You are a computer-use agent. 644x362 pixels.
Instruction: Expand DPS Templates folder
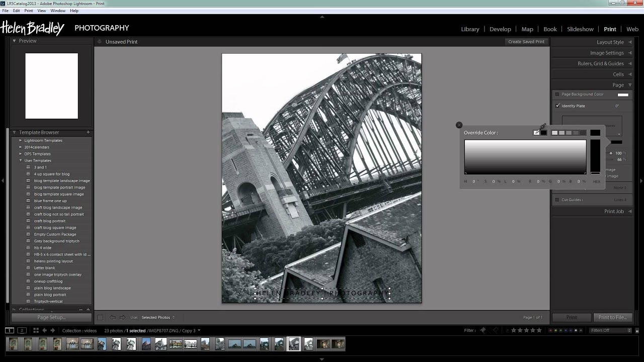21,154
